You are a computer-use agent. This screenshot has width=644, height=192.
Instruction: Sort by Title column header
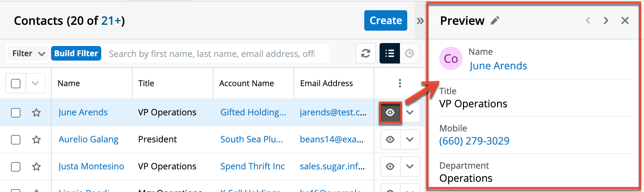point(146,84)
